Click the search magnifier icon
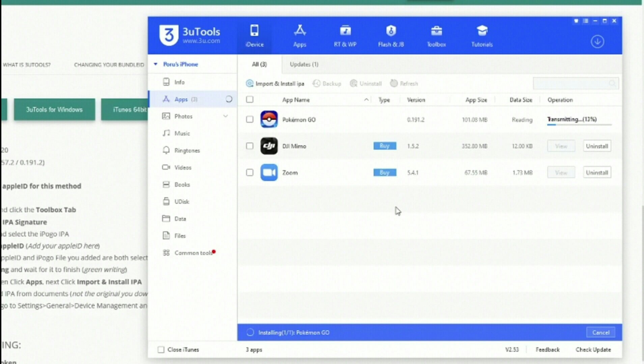 point(612,83)
